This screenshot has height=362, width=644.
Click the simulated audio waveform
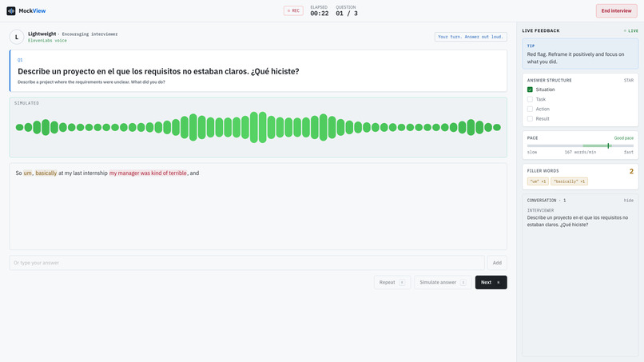click(258, 127)
